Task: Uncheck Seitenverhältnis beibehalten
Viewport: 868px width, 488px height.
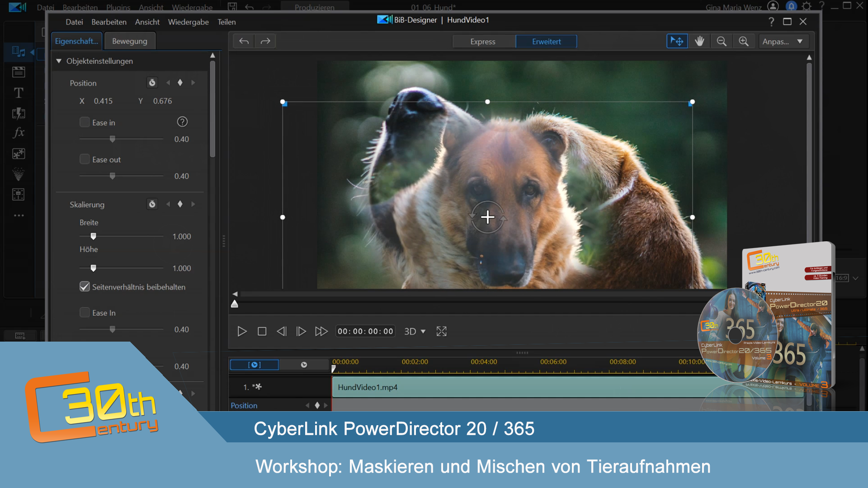Action: click(85, 286)
